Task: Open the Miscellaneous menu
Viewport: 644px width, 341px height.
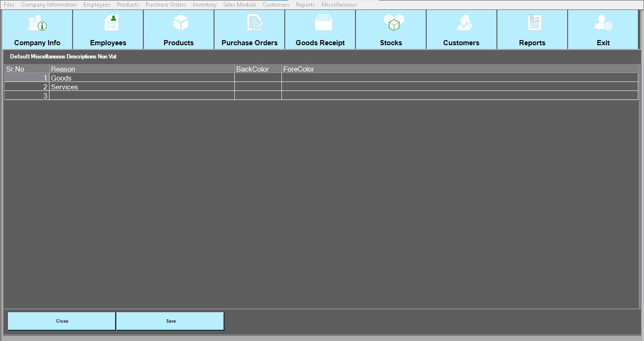Action: [x=339, y=5]
